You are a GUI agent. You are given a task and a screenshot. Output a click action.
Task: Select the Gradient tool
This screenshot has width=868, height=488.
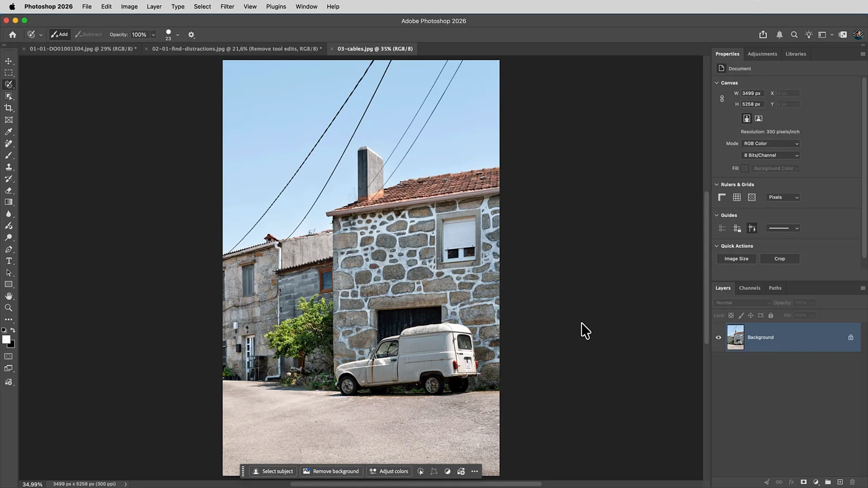coord(9,202)
